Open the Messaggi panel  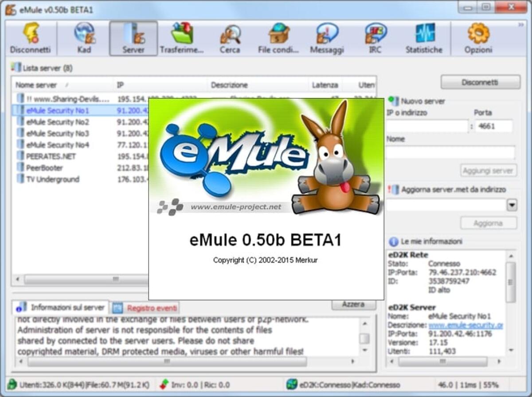click(326, 38)
